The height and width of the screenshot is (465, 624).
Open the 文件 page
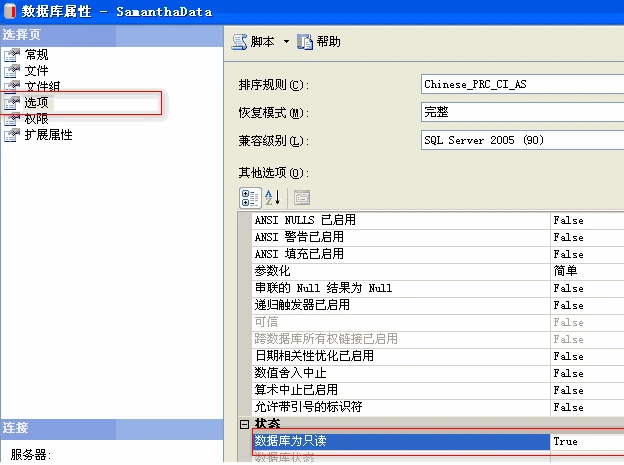click(36, 71)
